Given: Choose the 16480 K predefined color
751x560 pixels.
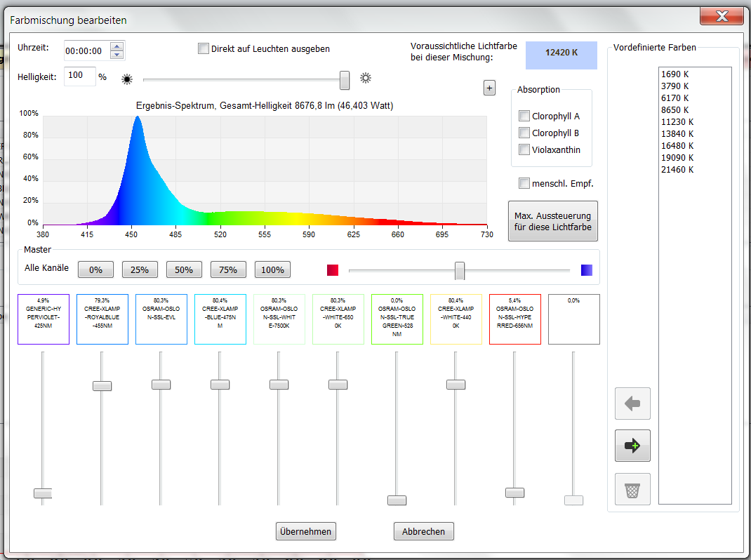Looking at the screenshot, I should tap(677, 146).
